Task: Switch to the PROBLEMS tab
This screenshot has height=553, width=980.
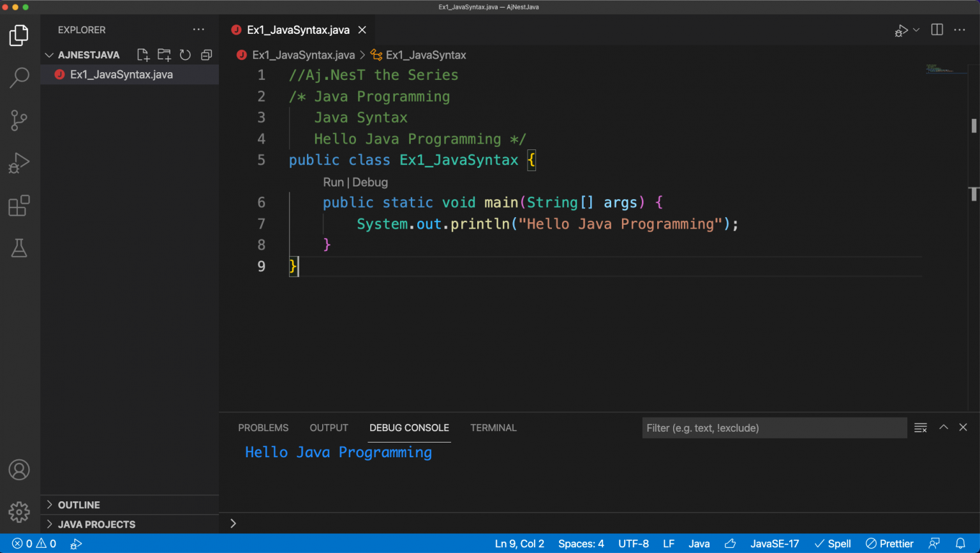Action: pyautogui.click(x=263, y=428)
